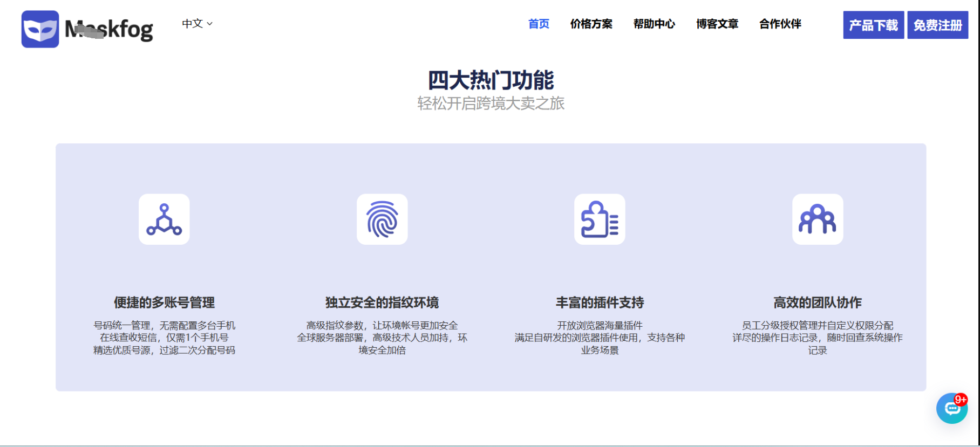This screenshot has height=447, width=980.
Task: Click the subtitle 轻松开启跨境大卖之旅
Action: (x=491, y=104)
